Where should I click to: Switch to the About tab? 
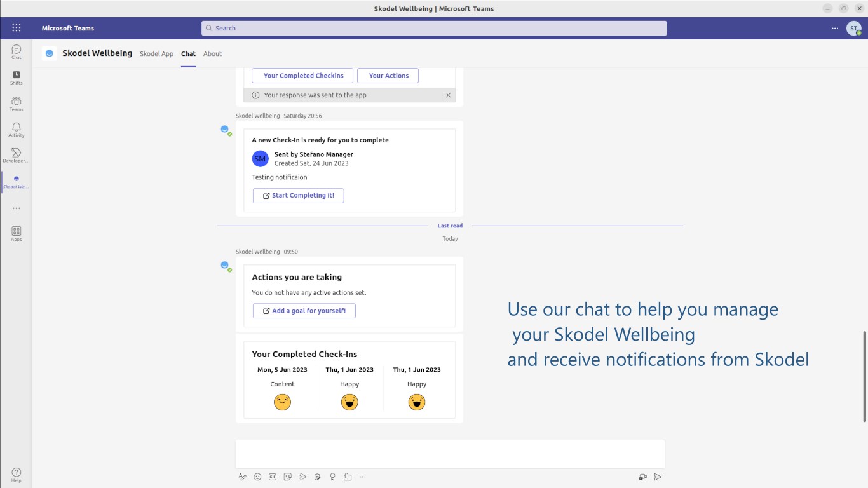tap(212, 53)
